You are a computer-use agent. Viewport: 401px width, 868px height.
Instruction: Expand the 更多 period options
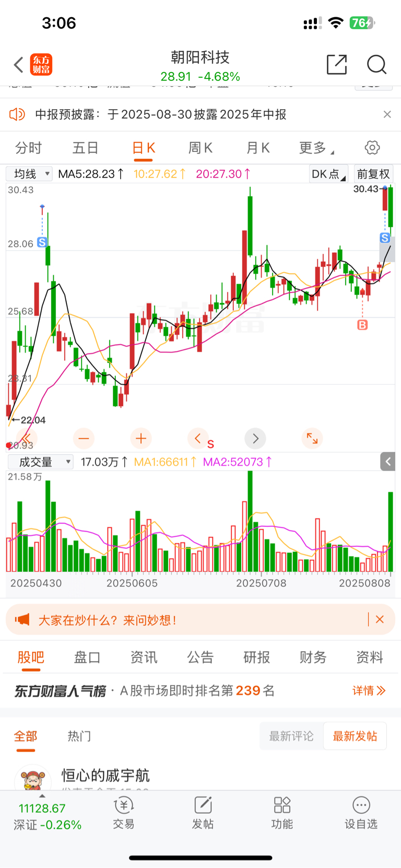point(316,148)
